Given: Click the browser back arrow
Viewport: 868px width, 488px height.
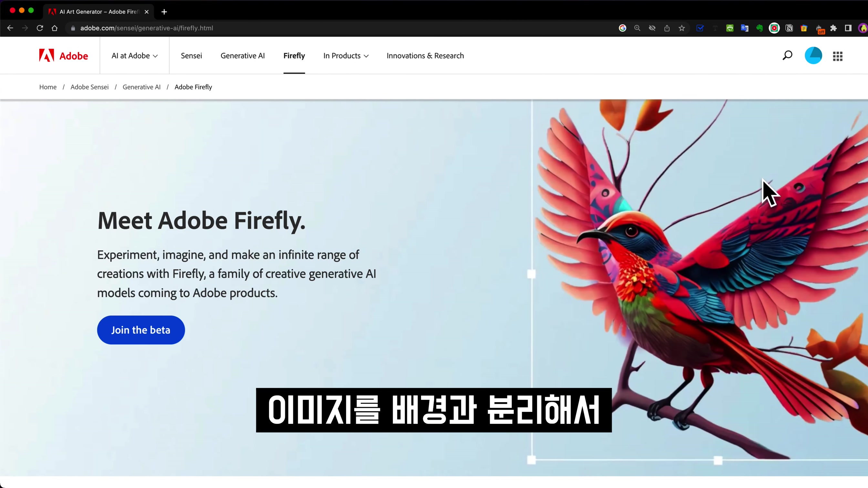Looking at the screenshot, I should pos(10,28).
